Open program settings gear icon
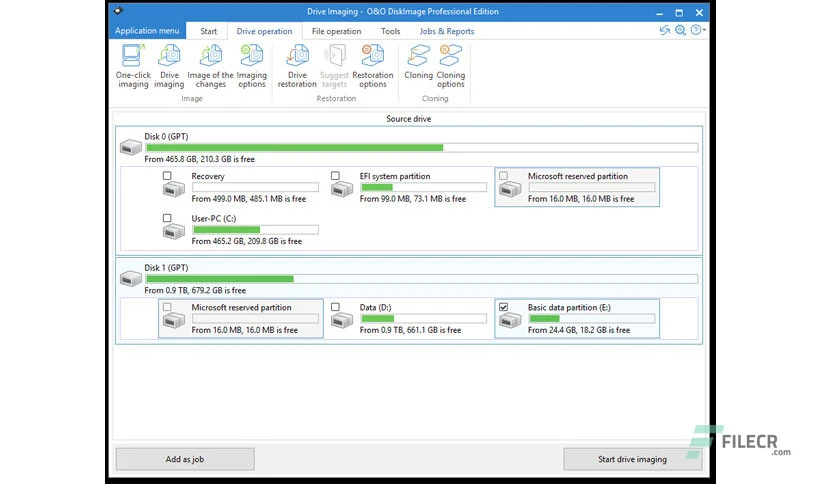The width and height of the screenshot is (836, 484). click(x=680, y=30)
